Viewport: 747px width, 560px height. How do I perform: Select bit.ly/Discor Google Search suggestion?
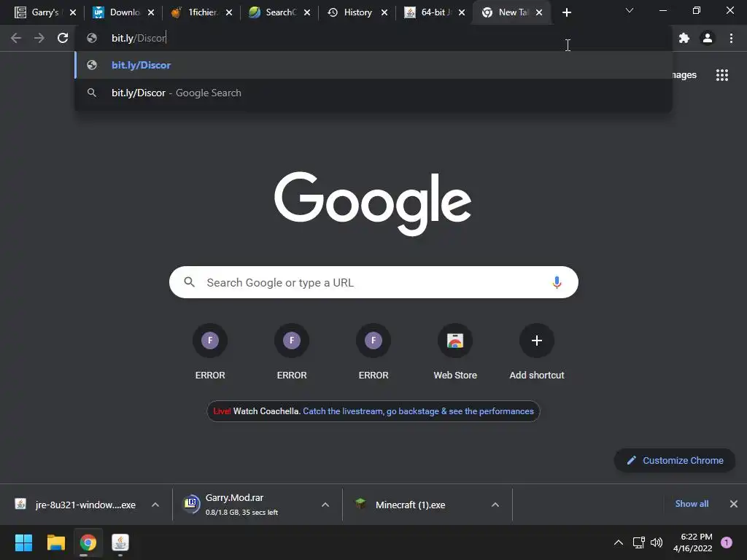tap(373, 93)
